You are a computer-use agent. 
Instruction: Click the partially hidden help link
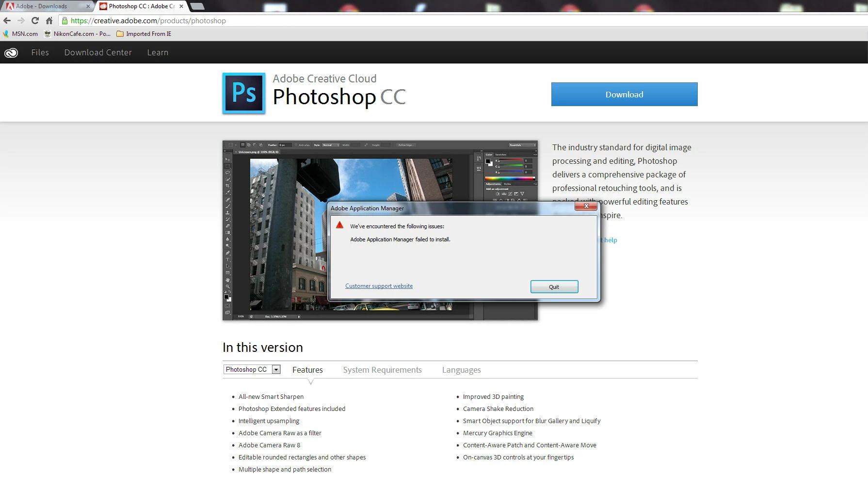(x=609, y=240)
